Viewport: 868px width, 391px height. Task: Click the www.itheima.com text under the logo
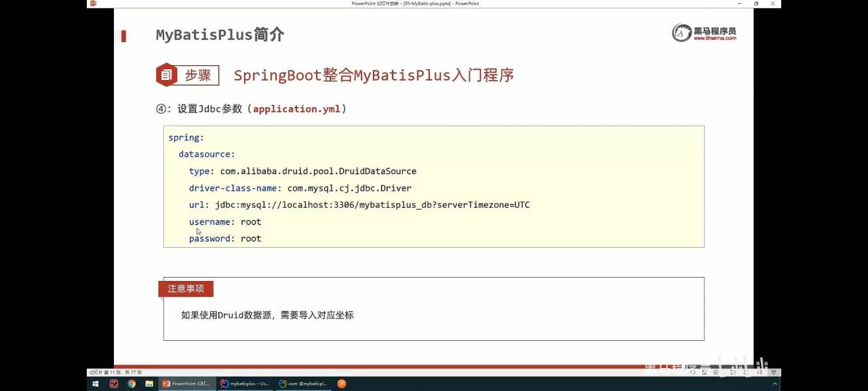[715, 39]
